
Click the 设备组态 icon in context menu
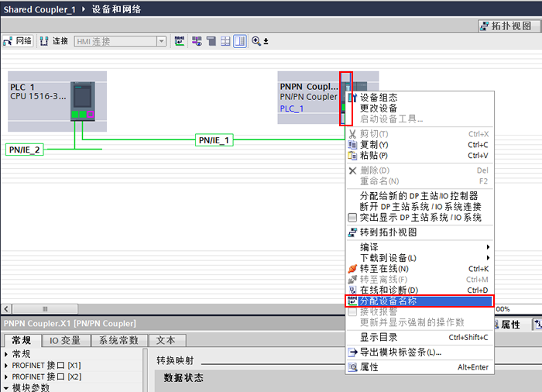[x=352, y=98]
